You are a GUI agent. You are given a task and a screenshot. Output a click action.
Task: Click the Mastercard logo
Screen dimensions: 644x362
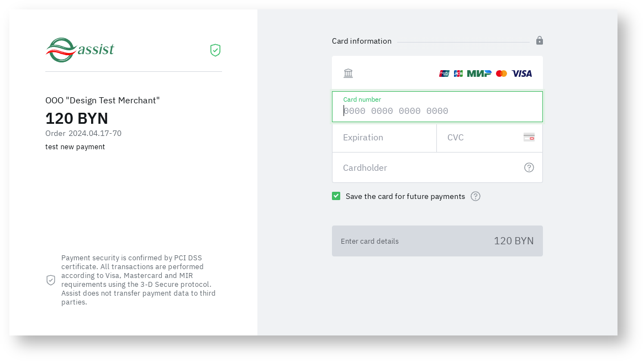502,74
